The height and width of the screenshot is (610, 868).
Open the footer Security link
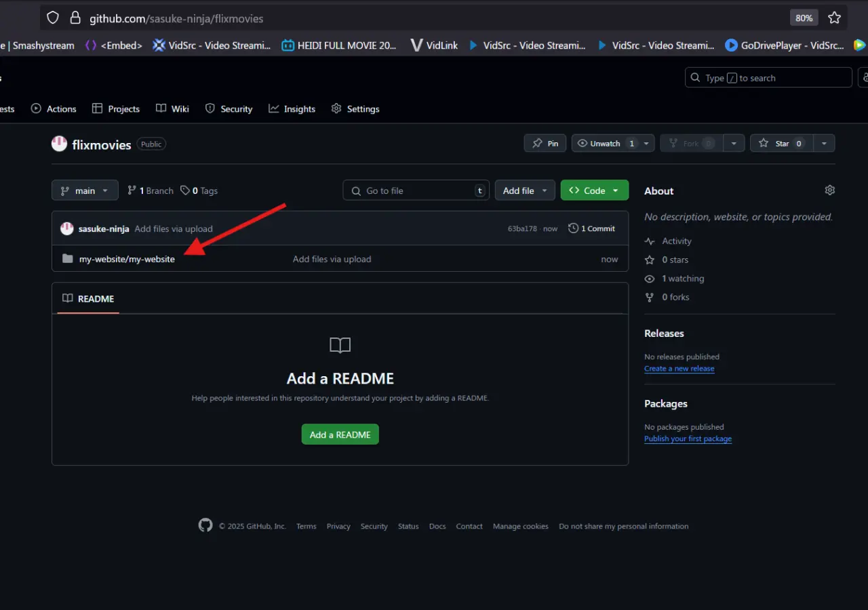click(x=374, y=526)
